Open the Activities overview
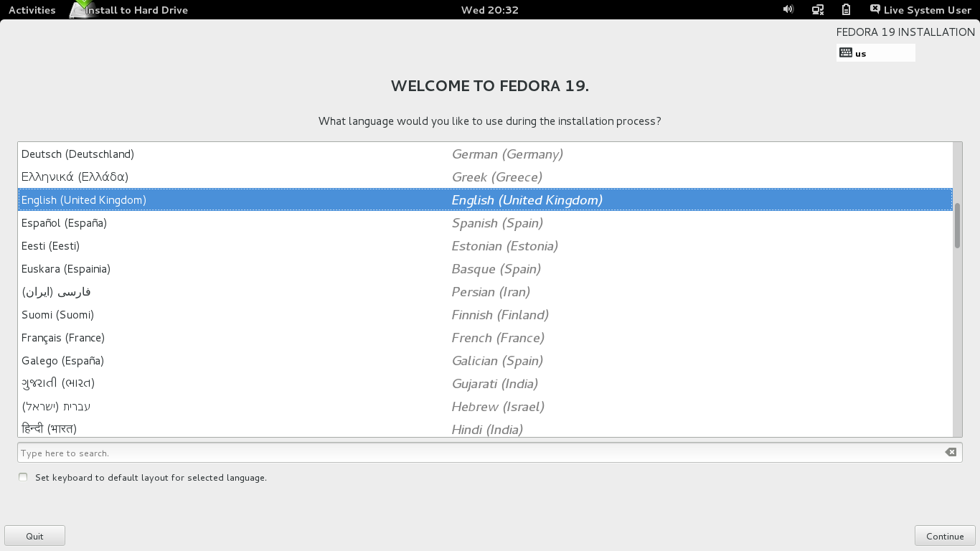The height and width of the screenshot is (551, 980). pyautogui.click(x=32, y=9)
